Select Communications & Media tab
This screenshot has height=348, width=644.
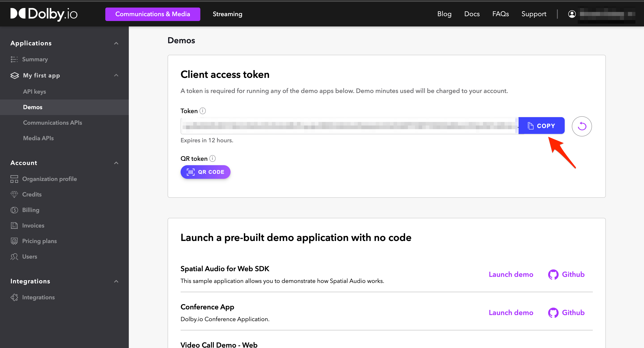tap(153, 14)
